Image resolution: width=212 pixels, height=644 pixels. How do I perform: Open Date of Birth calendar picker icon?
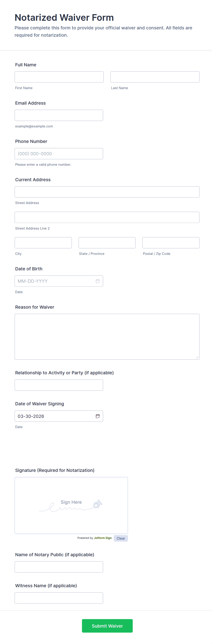tap(98, 281)
